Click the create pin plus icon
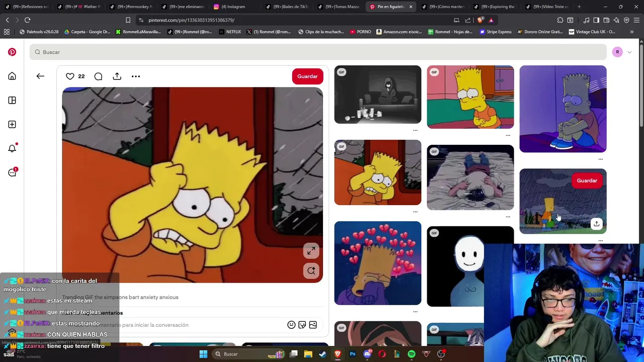Viewport: 644px width, 362px height. 12,124
